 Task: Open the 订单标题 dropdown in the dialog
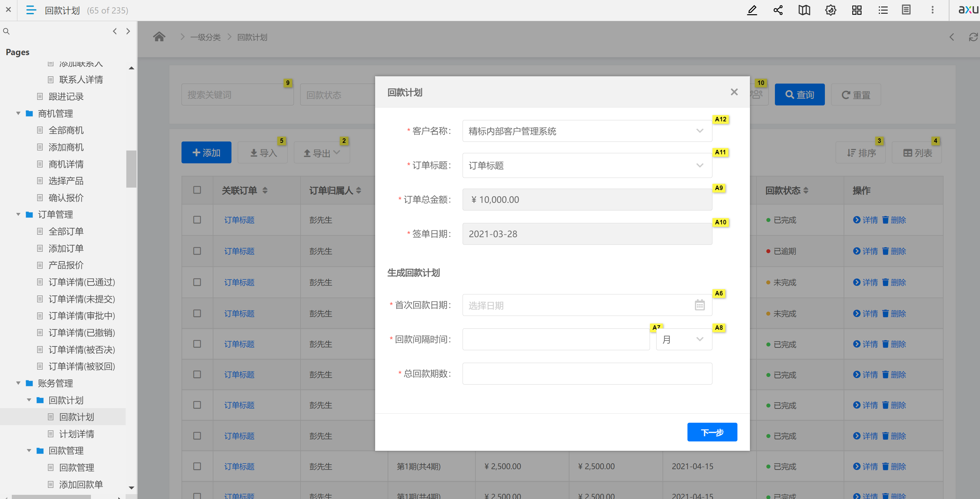[x=587, y=165]
